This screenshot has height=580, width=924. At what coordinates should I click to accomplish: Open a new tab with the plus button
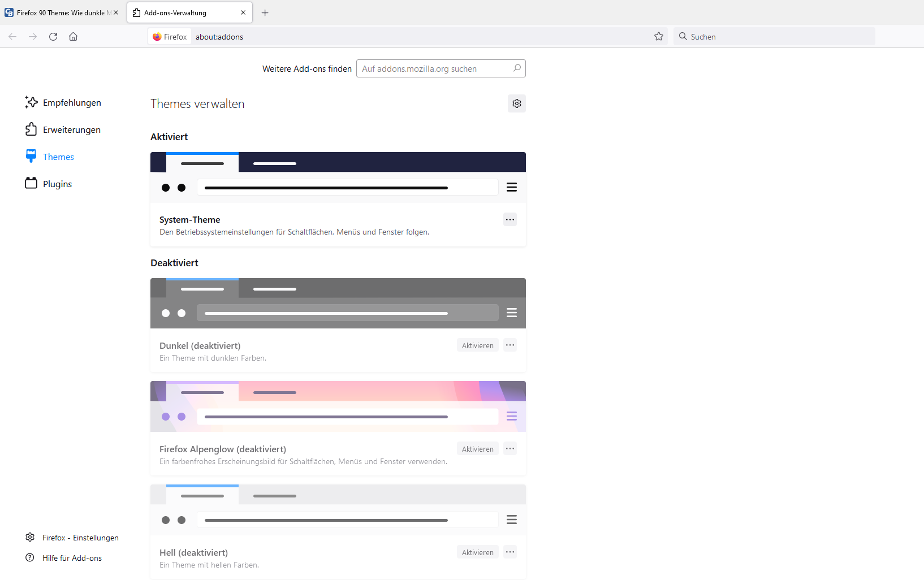[x=265, y=12]
